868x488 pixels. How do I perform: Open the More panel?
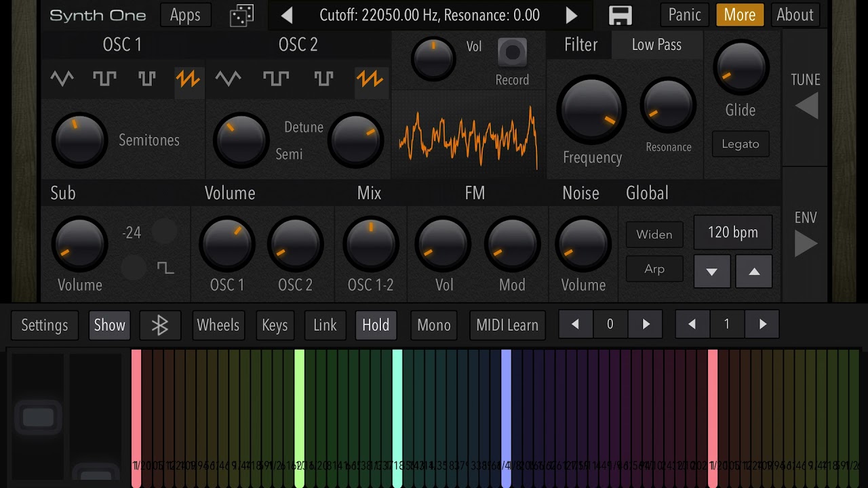[x=740, y=15]
